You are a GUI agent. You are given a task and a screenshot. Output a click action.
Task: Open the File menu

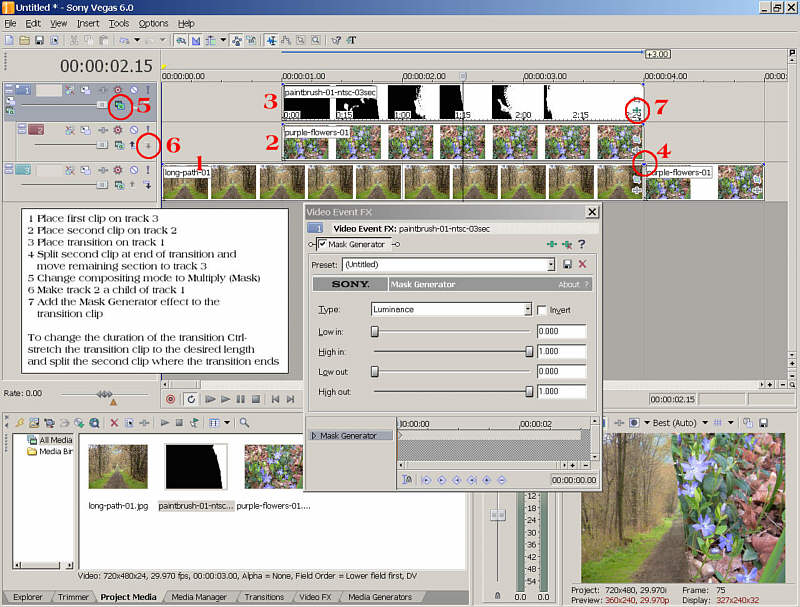[x=10, y=23]
